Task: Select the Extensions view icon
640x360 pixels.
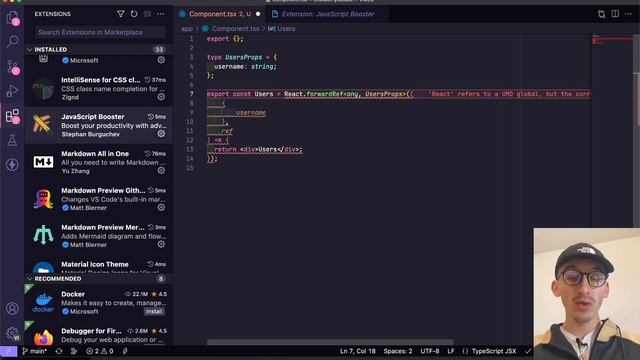Action: coord(13,116)
